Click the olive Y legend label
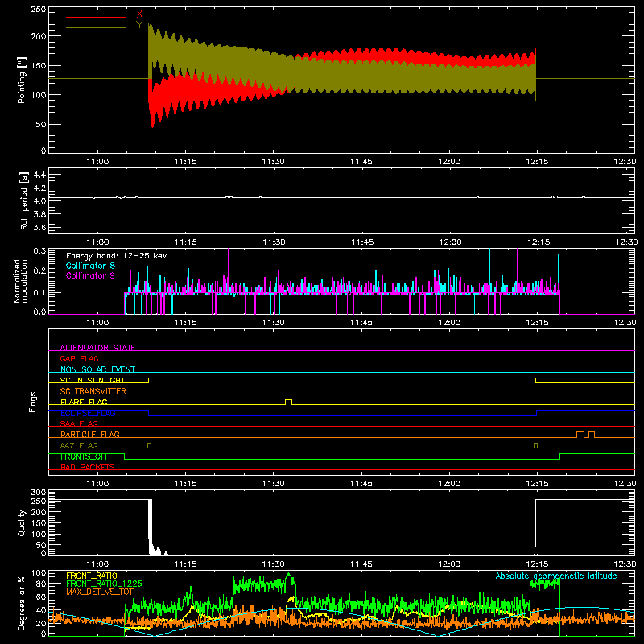Image resolution: width=644 pixels, height=644 pixels. click(x=139, y=25)
